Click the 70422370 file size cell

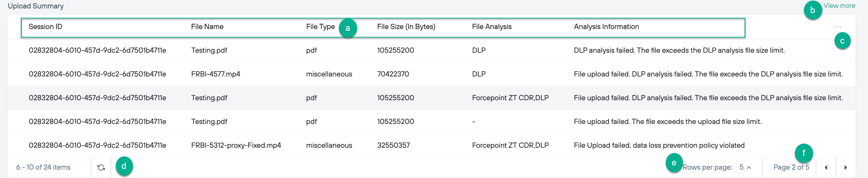[x=393, y=74]
